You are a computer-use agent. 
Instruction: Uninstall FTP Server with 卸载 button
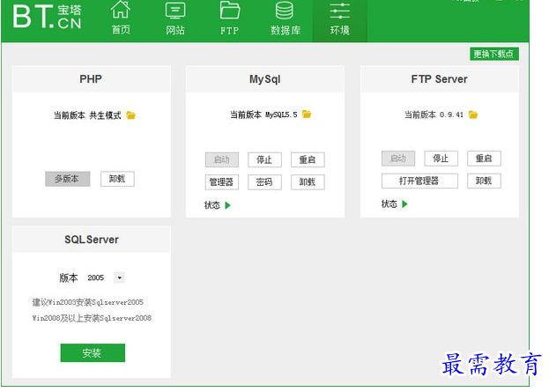click(484, 181)
